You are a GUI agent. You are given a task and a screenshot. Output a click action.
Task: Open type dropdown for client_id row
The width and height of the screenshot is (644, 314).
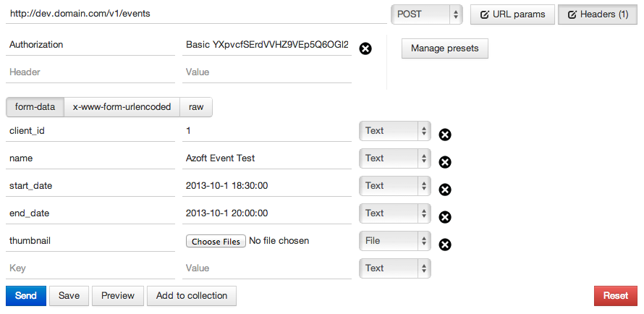tap(394, 131)
